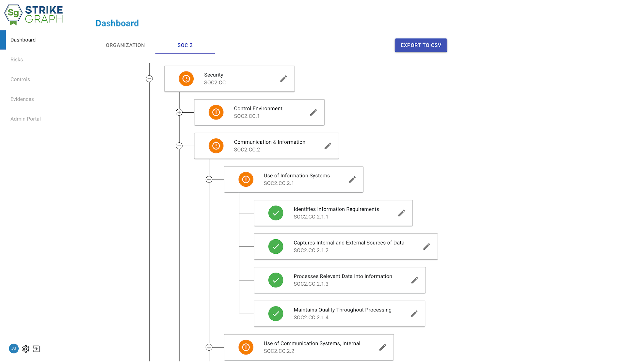Image resolution: width=627 pixels, height=364 pixels.
Task: Switch to the Organization tab
Action: 125,45
